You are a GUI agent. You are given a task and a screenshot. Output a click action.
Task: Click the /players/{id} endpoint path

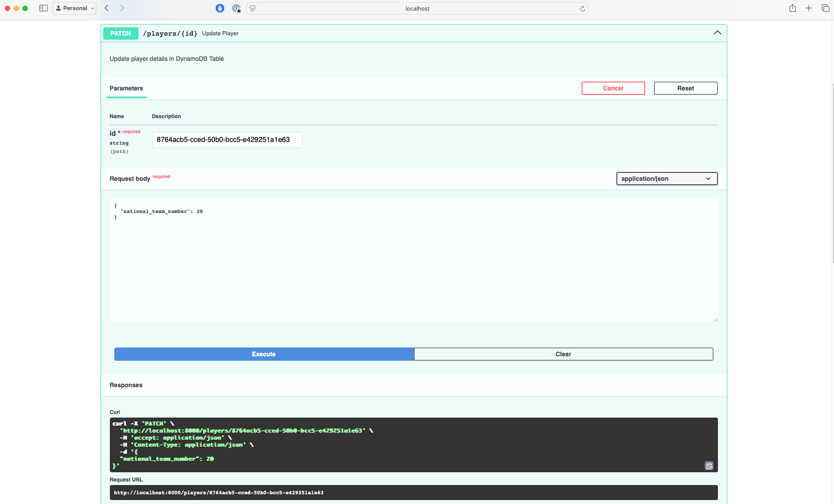[x=170, y=34]
